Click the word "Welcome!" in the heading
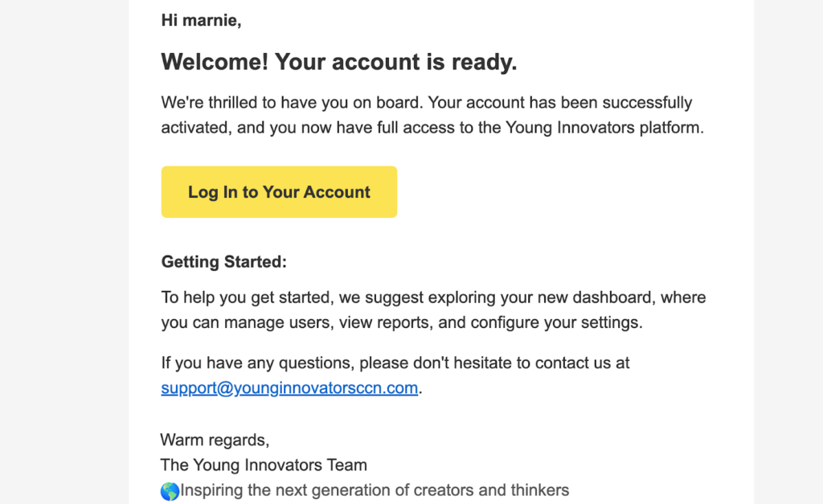Image resolution: width=823 pixels, height=504 pixels. (x=215, y=62)
